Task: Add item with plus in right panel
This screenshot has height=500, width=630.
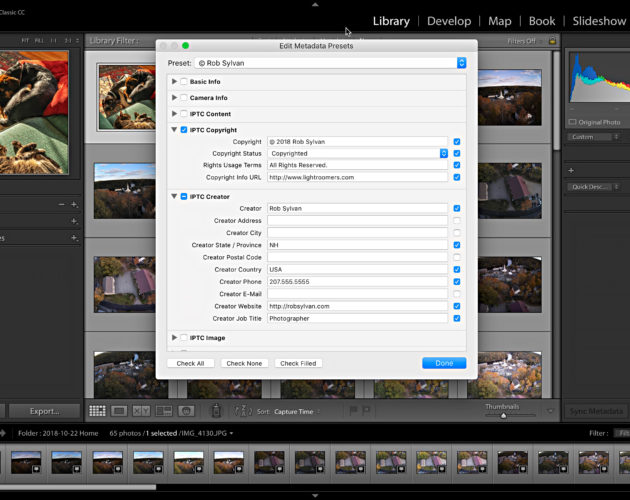Action: point(571,170)
